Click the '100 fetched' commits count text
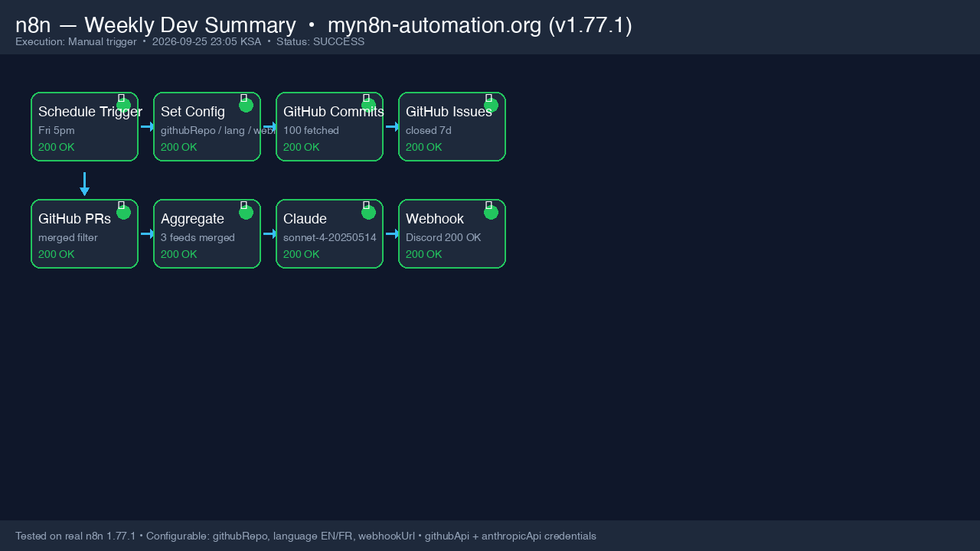The height and width of the screenshot is (551, 980). pos(311,130)
